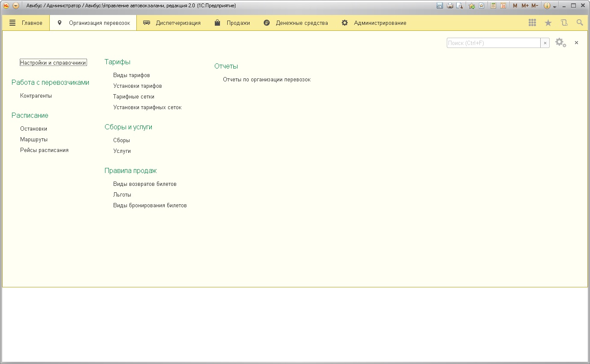Open the History scroll icon
590x364 pixels.
click(x=564, y=23)
